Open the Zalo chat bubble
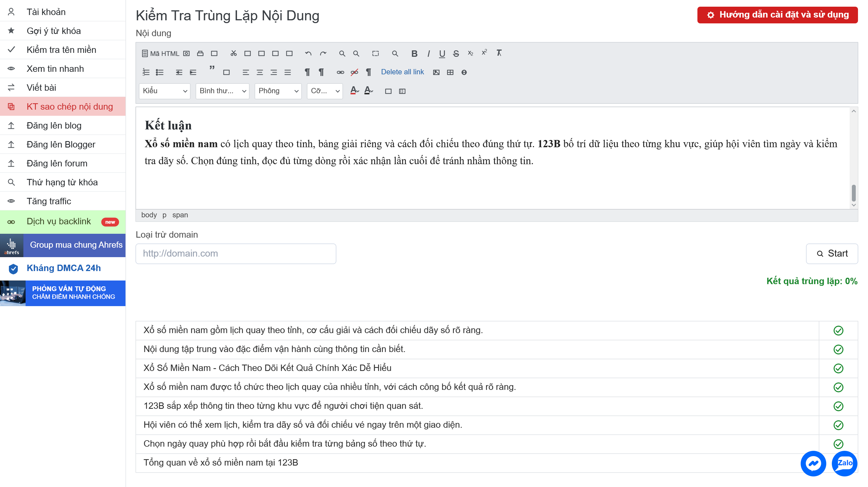868x487 pixels. point(844,463)
